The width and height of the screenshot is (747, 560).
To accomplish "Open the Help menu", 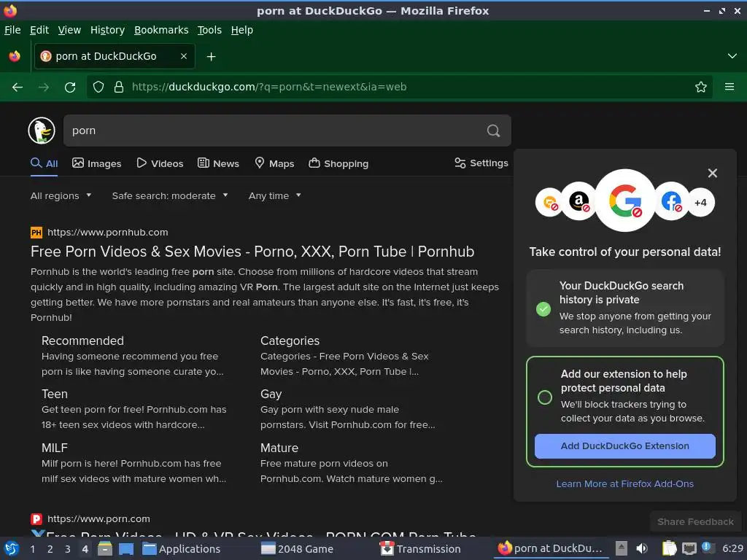I will click(x=242, y=30).
